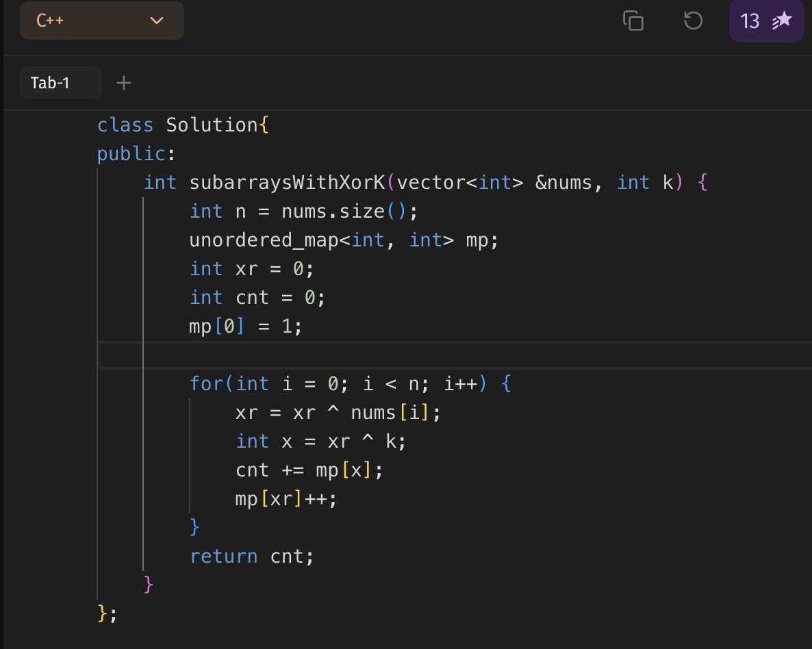812x649 pixels.
Task: Click the function's closing pink brace
Action: 149,585
